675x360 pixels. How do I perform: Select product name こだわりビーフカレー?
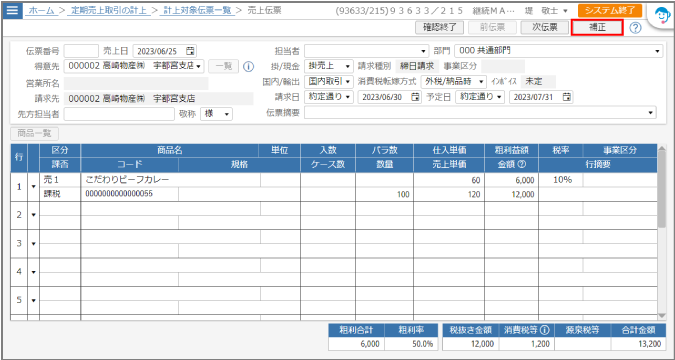127,180
